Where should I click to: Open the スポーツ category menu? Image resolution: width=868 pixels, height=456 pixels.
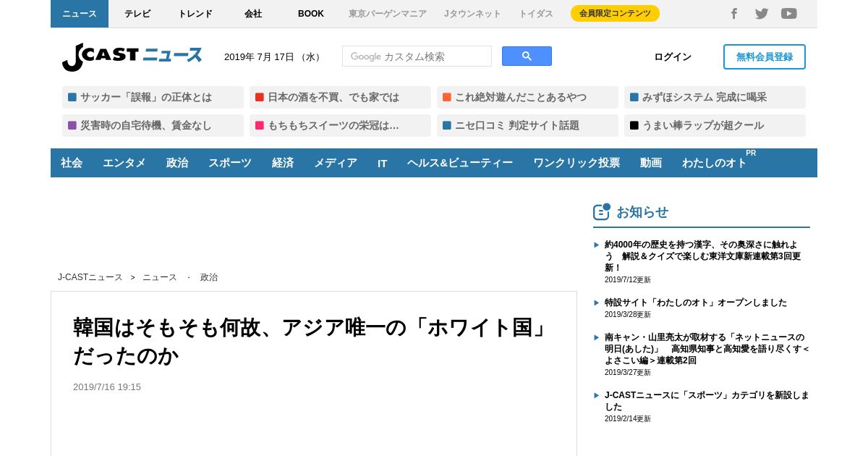coord(230,163)
